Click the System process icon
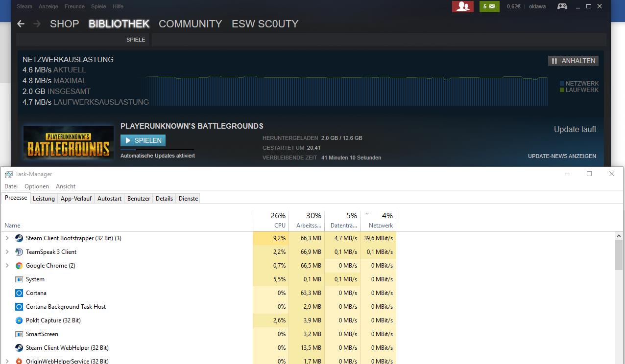 pos(19,279)
